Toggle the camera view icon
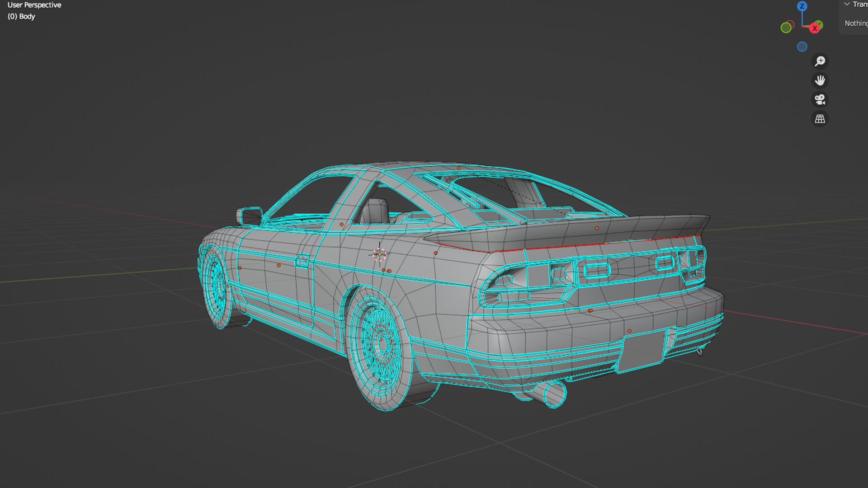868x488 pixels. [820, 99]
